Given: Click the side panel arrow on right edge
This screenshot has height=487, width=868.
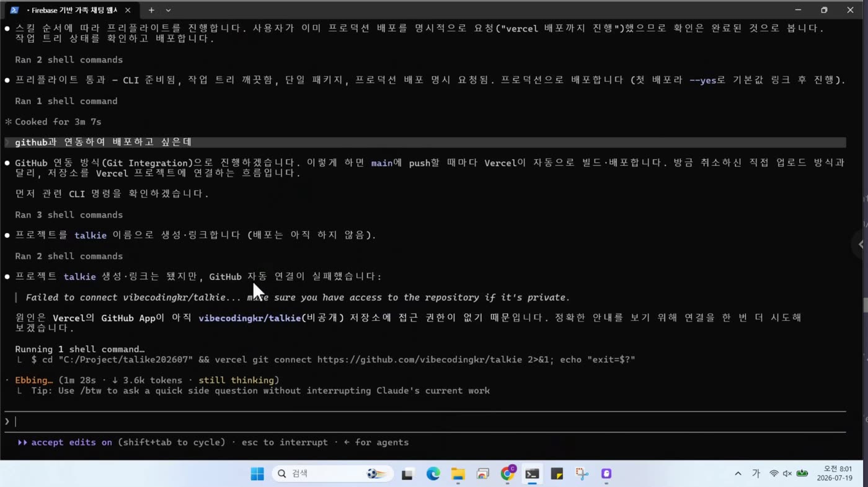Looking at the screenshot, I should click(861, 244).
